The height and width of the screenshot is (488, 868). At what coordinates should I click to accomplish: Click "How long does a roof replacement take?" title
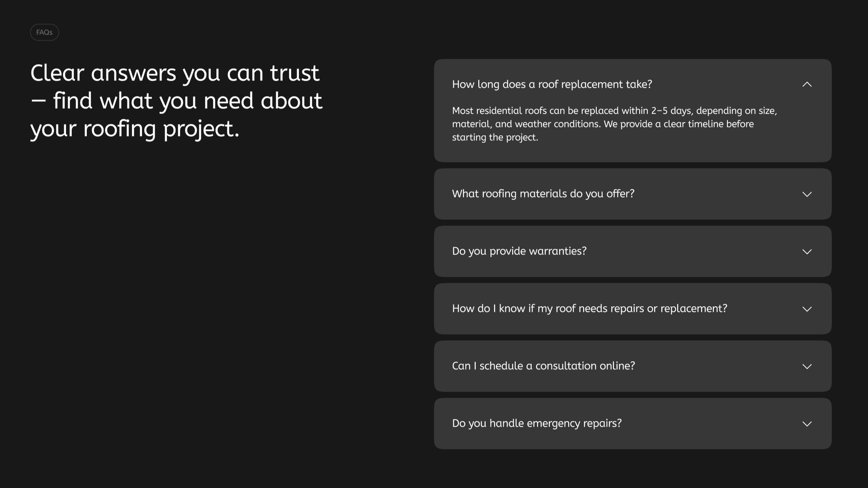[x=552, y=84]
